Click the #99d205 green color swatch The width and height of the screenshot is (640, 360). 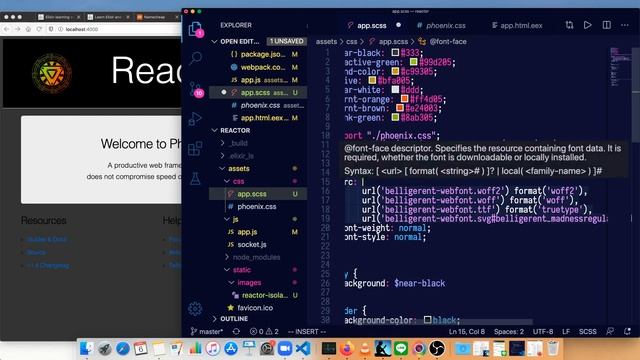(x=413, y=62)
